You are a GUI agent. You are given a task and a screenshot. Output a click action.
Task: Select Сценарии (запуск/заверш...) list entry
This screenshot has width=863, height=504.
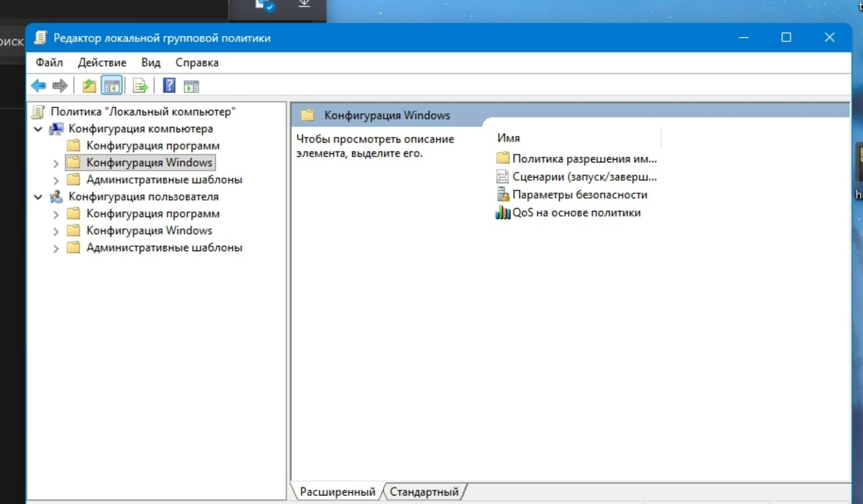[584, 177]
